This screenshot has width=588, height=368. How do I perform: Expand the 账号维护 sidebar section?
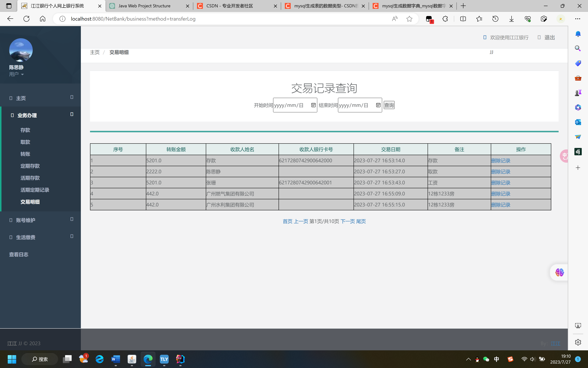click(x=40, y=220)
